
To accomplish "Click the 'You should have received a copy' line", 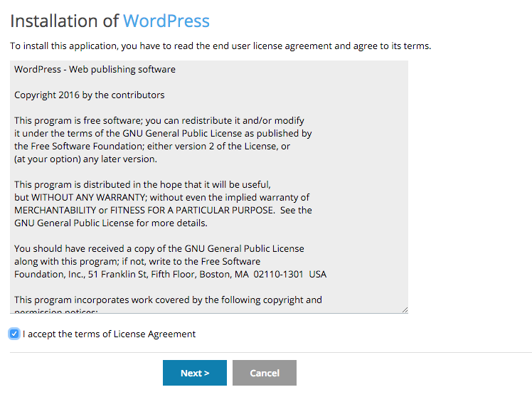I will pos(159,249).
